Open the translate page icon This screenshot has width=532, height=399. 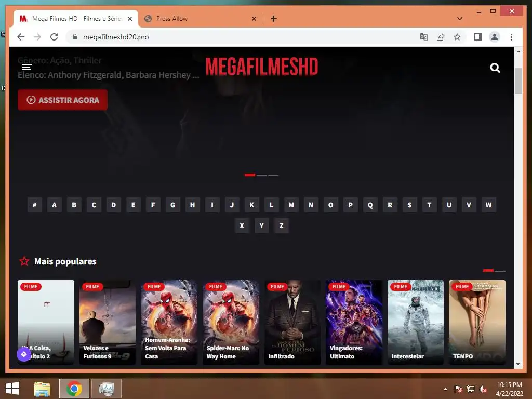[424, 37]
